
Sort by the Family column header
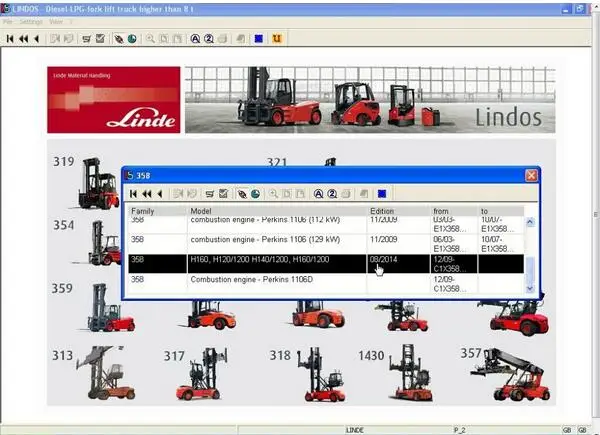click(x=158, y=211)
